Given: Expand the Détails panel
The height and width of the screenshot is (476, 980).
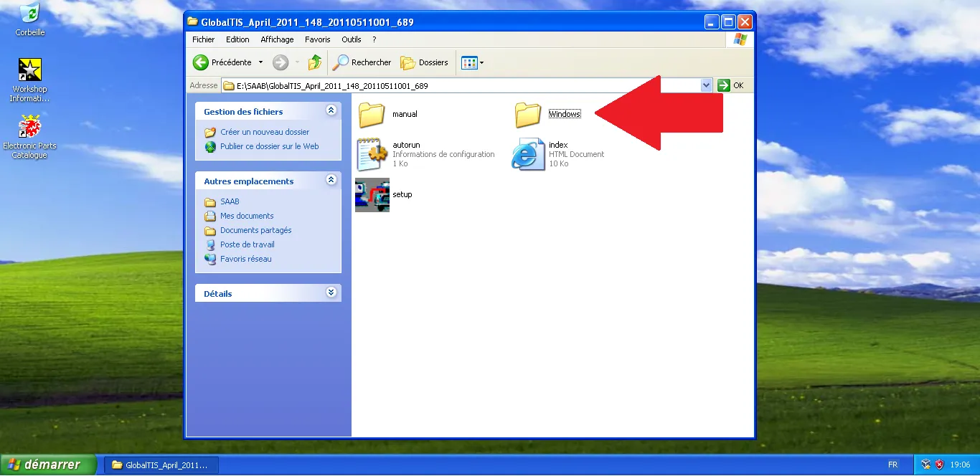Looking at the screenshot, I should pyautogui.click(x=331, y=292).
